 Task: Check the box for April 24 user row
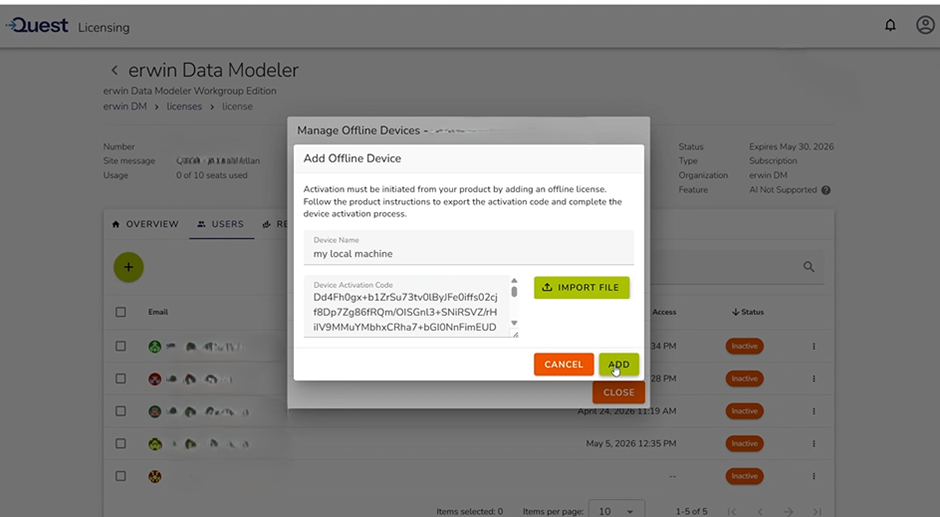click(x=120, y=411)
